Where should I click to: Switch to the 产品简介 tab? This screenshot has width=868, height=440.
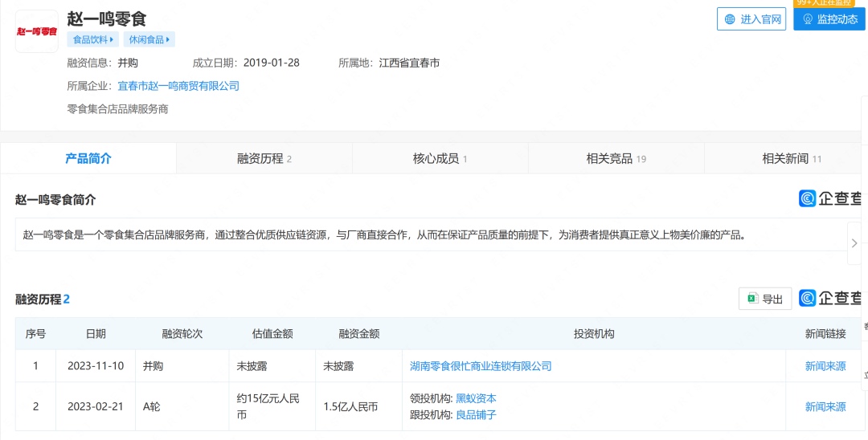point(88,159)
